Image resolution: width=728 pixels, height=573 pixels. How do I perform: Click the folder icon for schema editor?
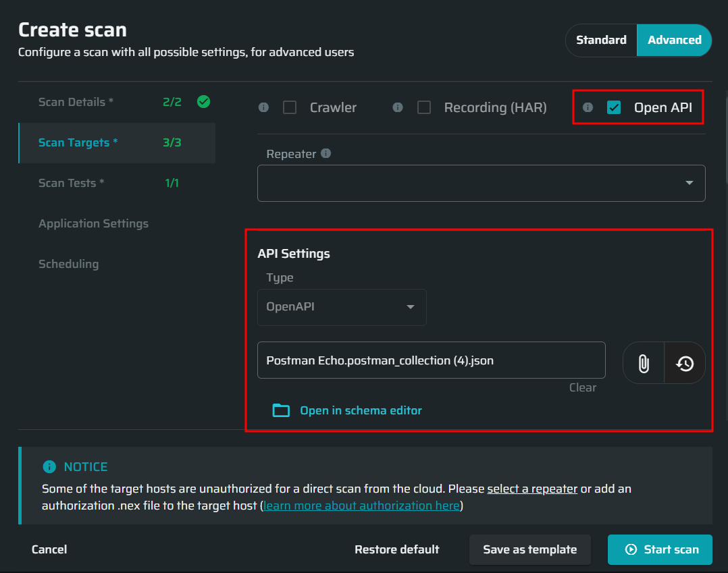pyautogui.click(x=281, y=410)
